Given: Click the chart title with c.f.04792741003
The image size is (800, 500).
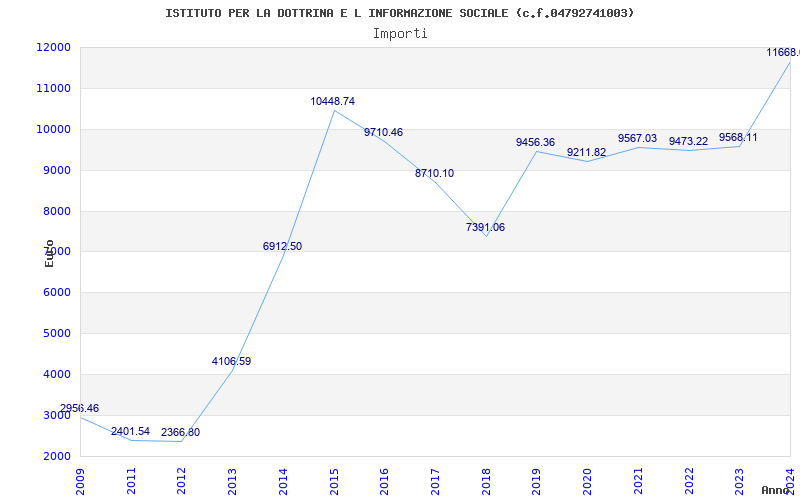Looking at the screenshot, I should click(x=399, y=13).
